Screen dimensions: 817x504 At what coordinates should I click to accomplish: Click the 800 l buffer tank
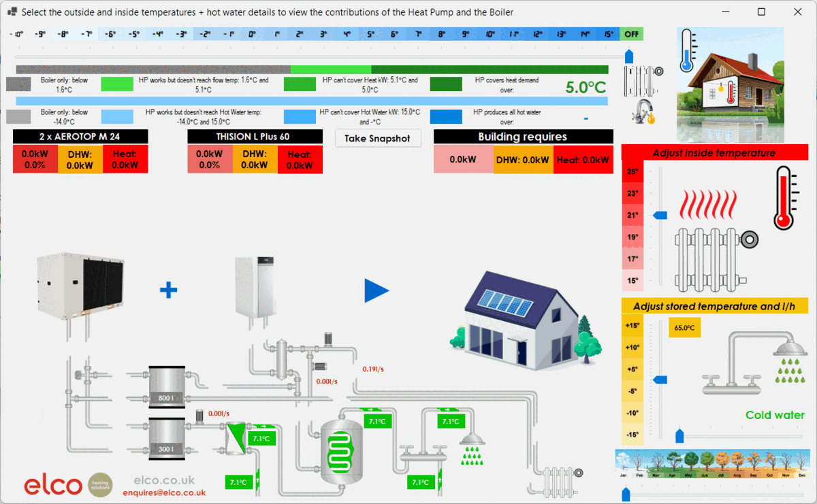[x=167, y=388]
